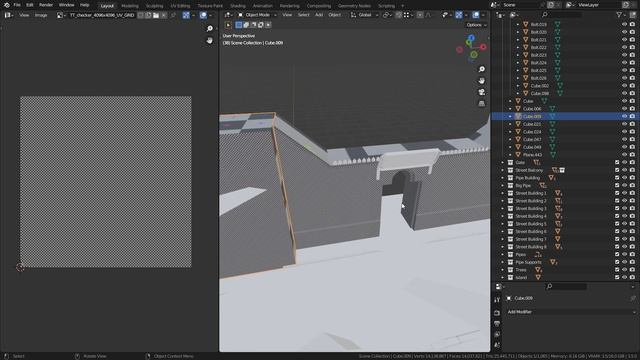
Task: Hide the Big Pipe collection with eye icon
Action: point(624,186)
